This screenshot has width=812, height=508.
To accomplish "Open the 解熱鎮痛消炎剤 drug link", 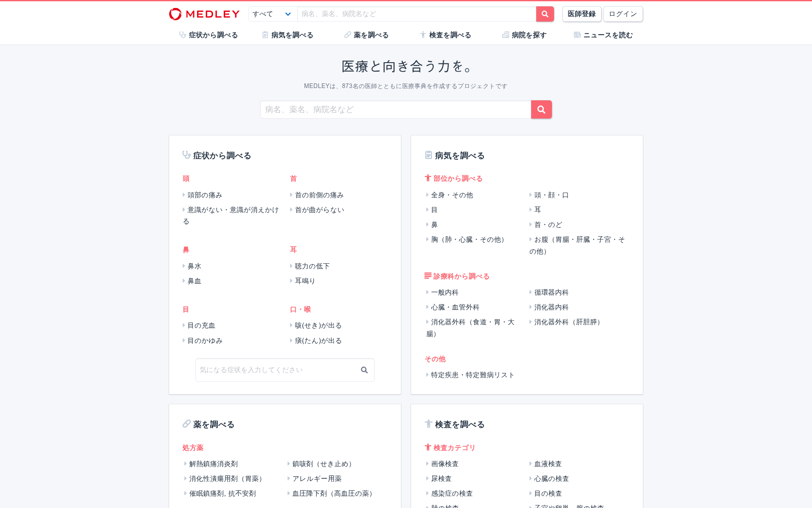I will [213, 464].
